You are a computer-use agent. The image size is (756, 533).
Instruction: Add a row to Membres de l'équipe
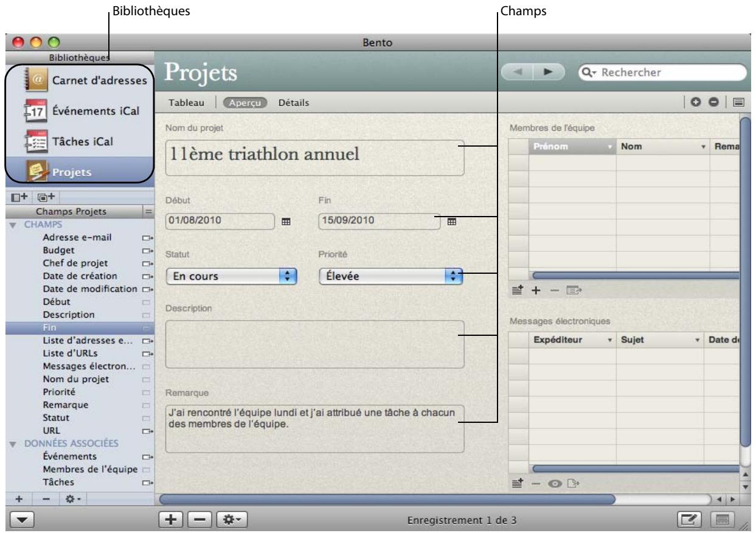(536, 291)
